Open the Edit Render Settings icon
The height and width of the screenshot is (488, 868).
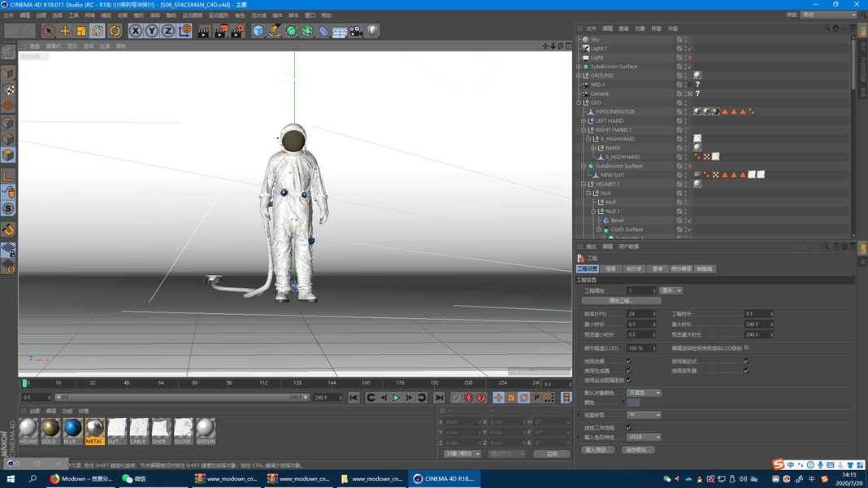[237, 31]
